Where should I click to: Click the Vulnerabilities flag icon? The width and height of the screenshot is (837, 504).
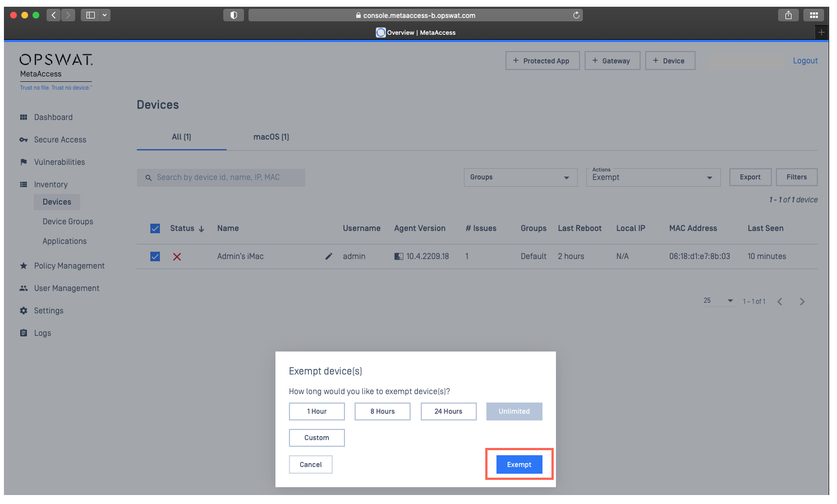[x=24, y=162]
